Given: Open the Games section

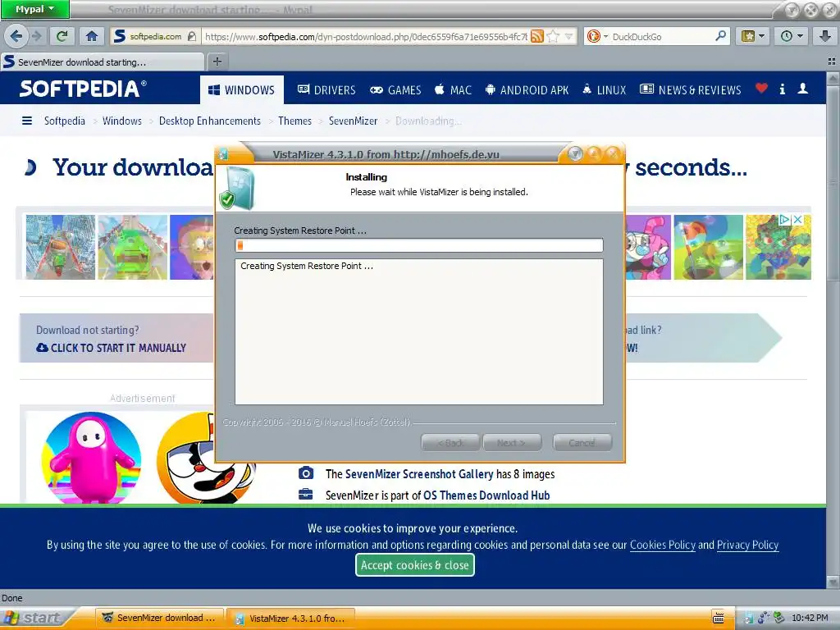Looking at the screenshot, I should (x=395, y=90).
